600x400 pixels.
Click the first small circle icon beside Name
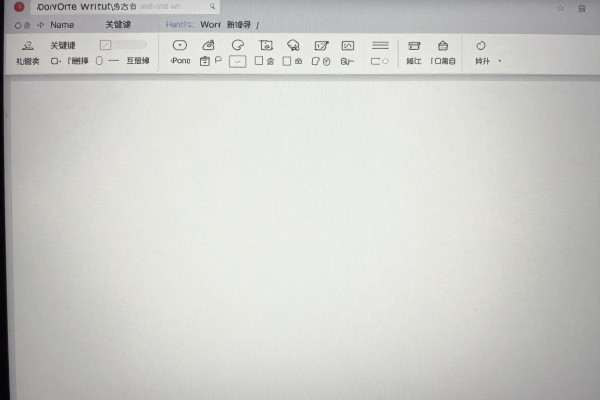pos(18,26)
